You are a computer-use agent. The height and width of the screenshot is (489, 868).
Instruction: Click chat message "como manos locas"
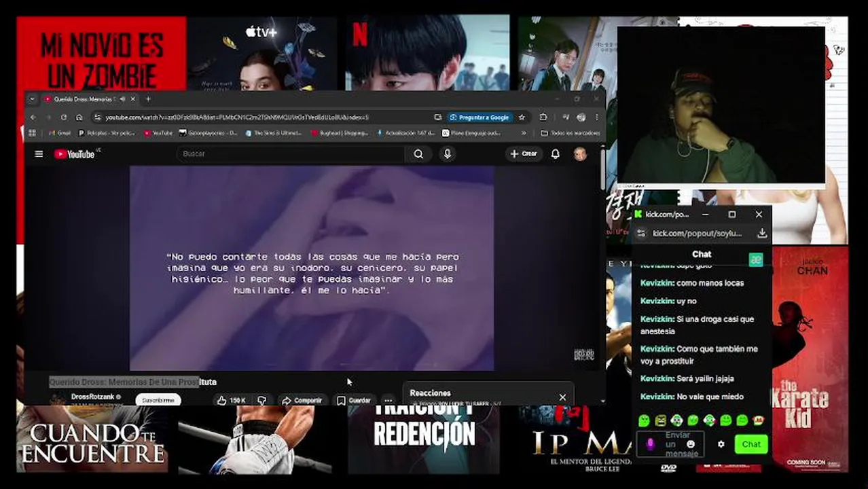tap(710, 283)
